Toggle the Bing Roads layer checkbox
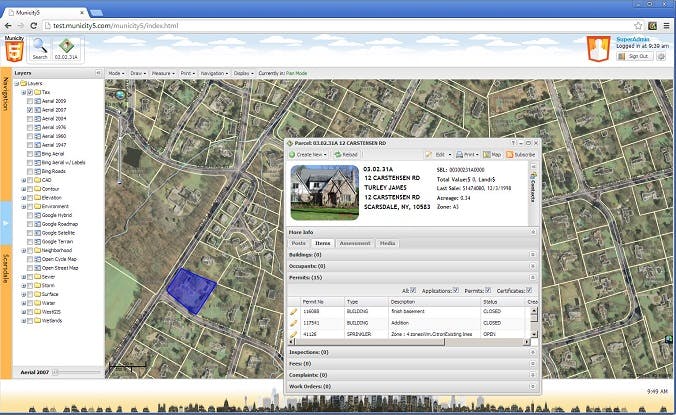676x415 pixels. point(30,171)
